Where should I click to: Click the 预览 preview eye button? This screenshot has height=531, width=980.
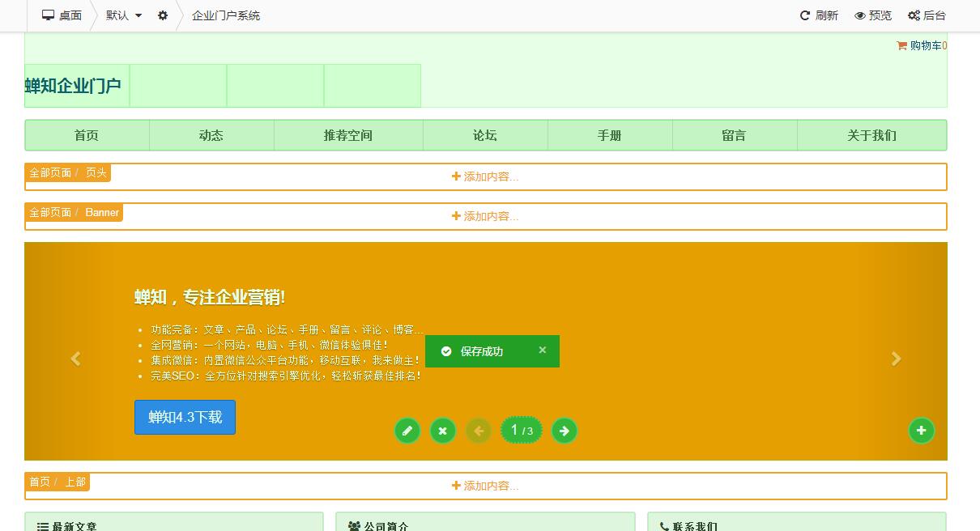(x=873, y=15)
